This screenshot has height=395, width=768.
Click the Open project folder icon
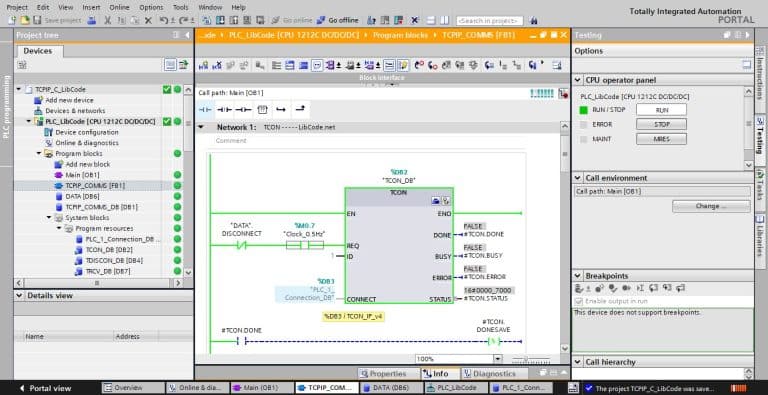pyautogui.click(x=24, y=21)
